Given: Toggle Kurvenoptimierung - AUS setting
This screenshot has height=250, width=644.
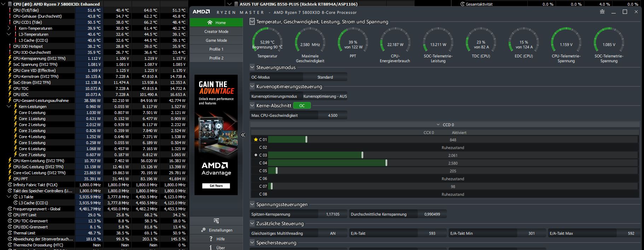Looking at the screenshot, I should (325, 96).
